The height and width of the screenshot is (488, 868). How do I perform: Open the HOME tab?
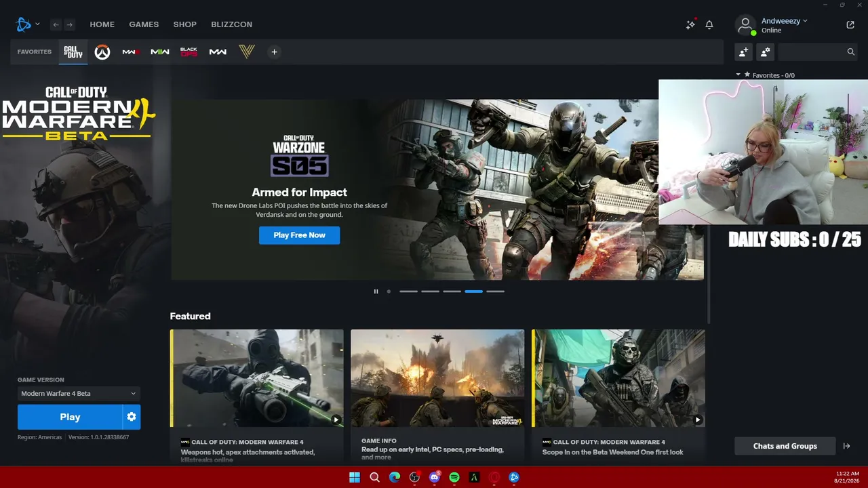pyautogui.click(x=102, y=24)
